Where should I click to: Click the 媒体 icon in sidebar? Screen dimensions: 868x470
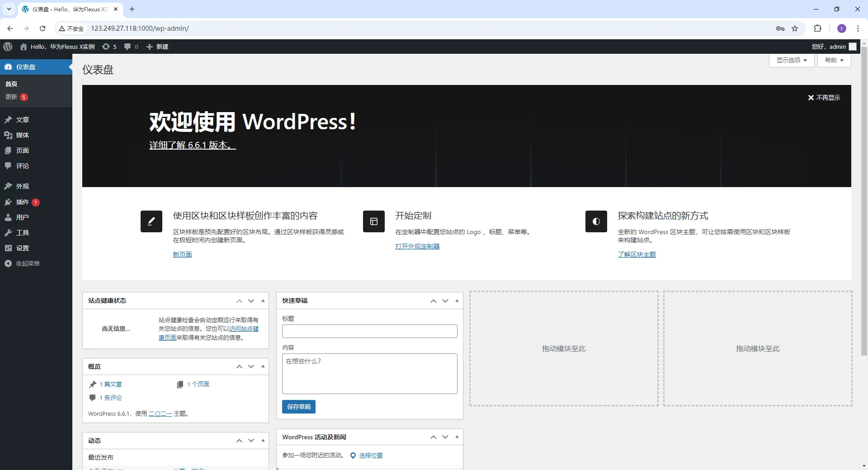click(8, 135)
